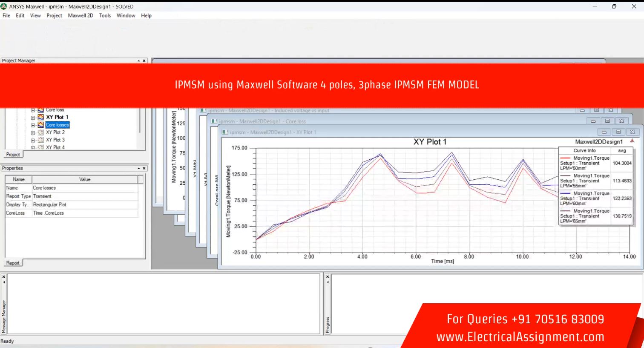Close the Project Manager panel

pyautogui.click(x=144, y=61)
